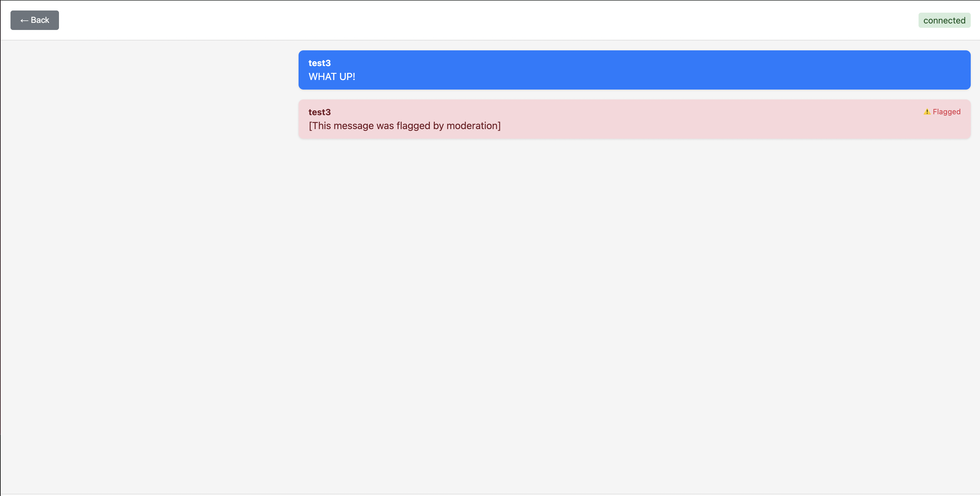Viewport: 980px width, 496px height.
Task: Click the gap between the two messages
Action: [x=634, y=95]
